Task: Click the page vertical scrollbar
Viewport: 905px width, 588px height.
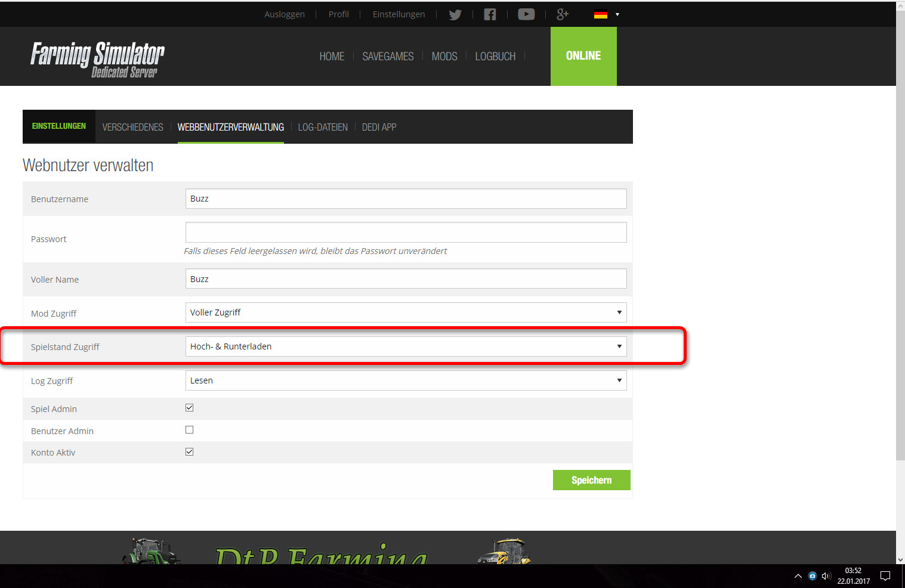Action: [900, 239]
